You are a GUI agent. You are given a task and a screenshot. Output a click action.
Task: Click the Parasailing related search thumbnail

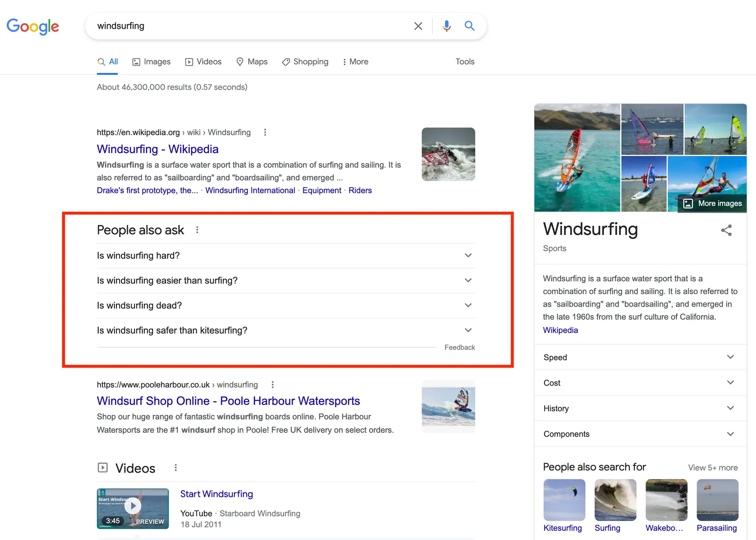[717, 500]
